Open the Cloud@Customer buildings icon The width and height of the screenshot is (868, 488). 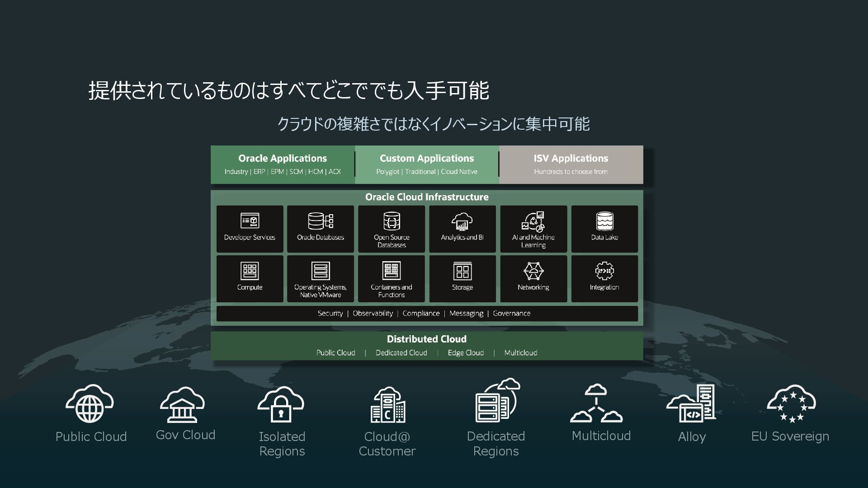(388, 405)
